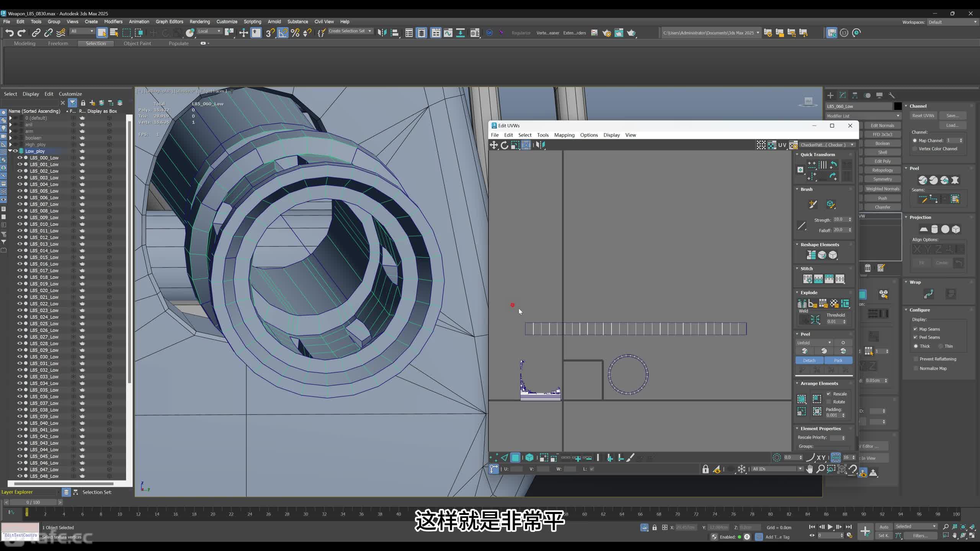Viewport: 980px width, 551px height.
Task: Click Mirror Horizontal in Edit UVWs toolbar
Action: 540,145
